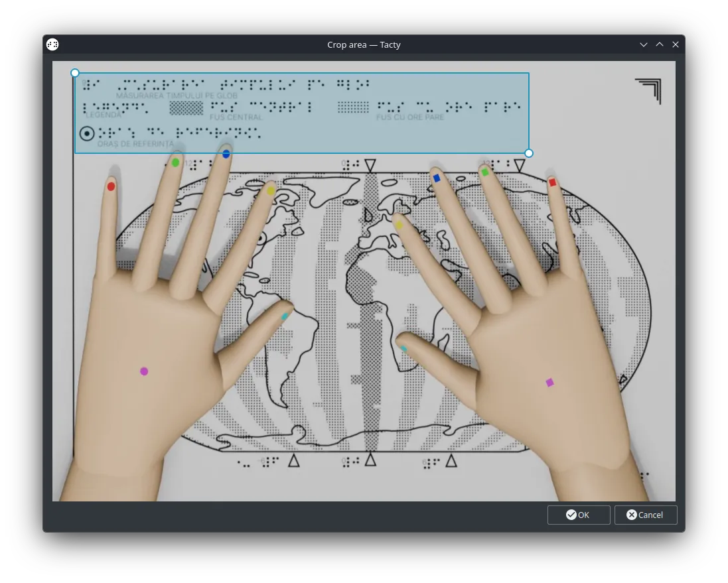Maximize the Crop area window

point(659,44)
